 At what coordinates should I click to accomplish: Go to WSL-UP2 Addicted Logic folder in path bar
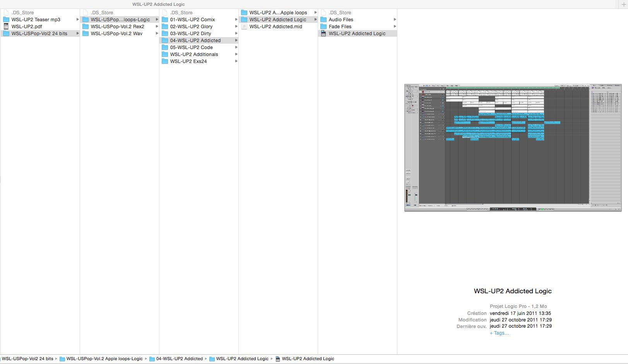point(242,359)
